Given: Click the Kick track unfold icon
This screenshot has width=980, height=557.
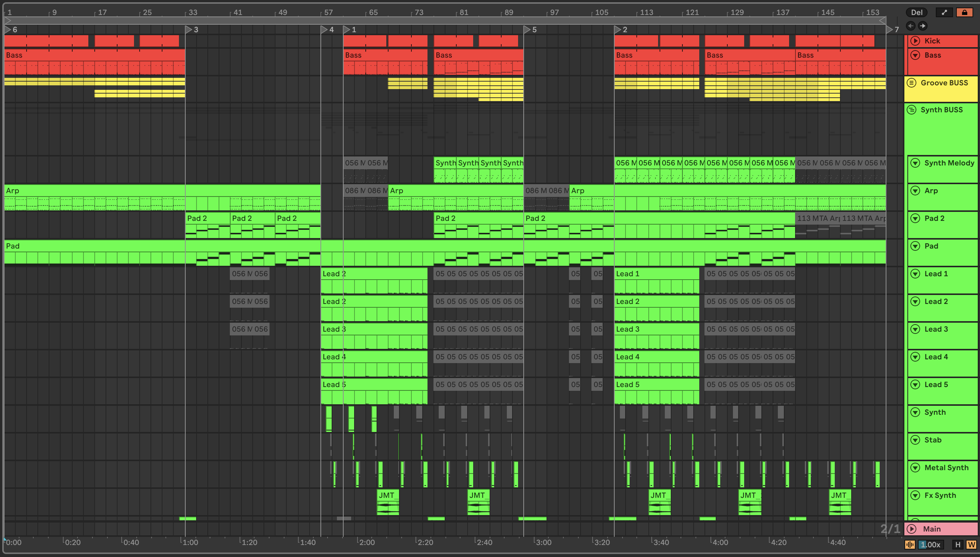Looking at the screenshot, I should pos(915,40).
